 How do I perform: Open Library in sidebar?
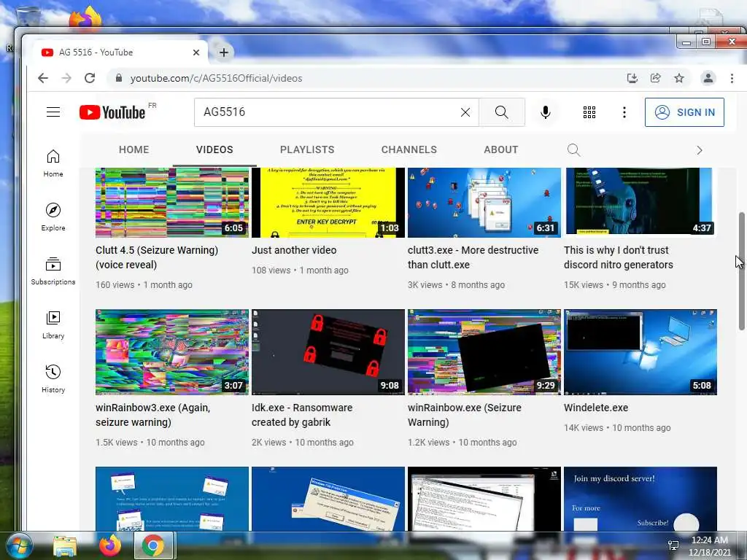53,324
